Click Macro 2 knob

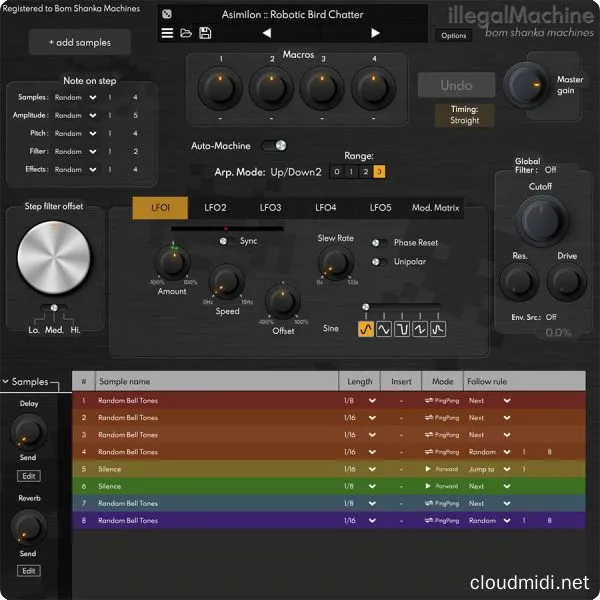271,88
